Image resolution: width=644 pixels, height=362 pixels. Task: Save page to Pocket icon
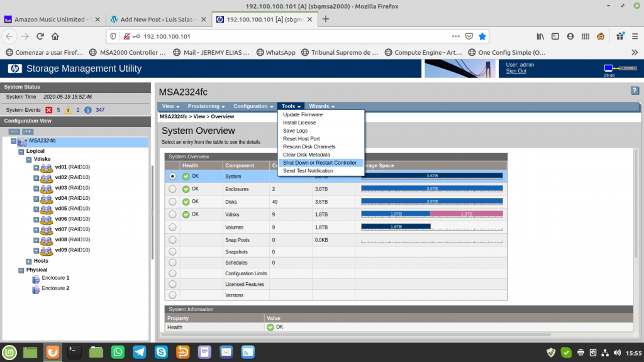click(x=469, y=36)
